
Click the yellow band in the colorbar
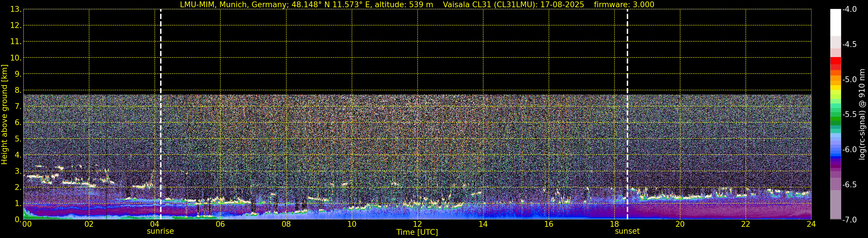(x=835, y=88)
